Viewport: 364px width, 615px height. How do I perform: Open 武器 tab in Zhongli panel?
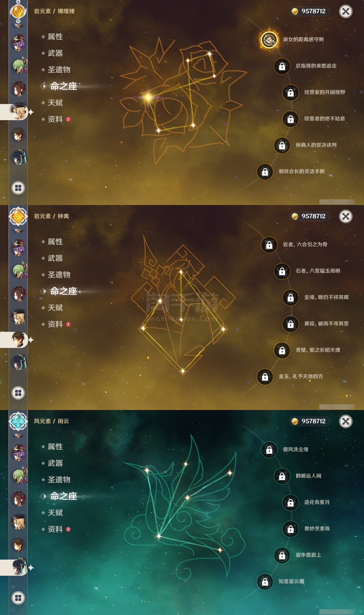tap(55, 258)
